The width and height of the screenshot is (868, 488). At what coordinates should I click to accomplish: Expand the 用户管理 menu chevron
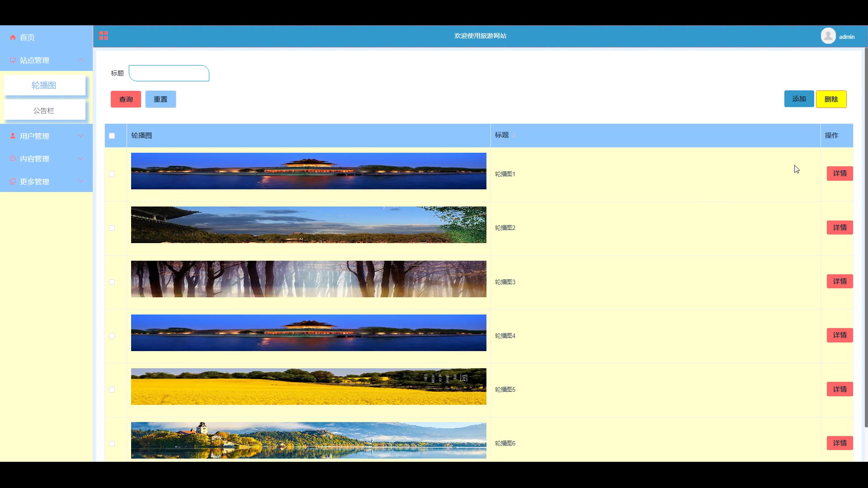coord(81,136)
